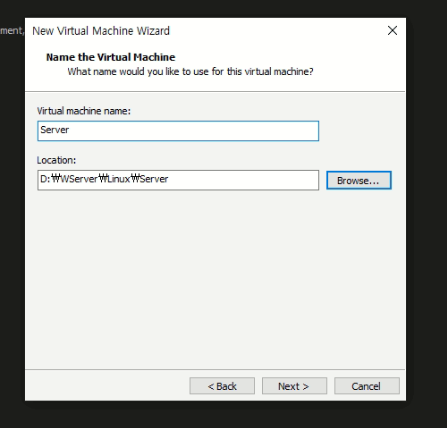This screenshot has height=428, width=447.
Task: Proceed with the Next > button
Action: tap(294, 386)
